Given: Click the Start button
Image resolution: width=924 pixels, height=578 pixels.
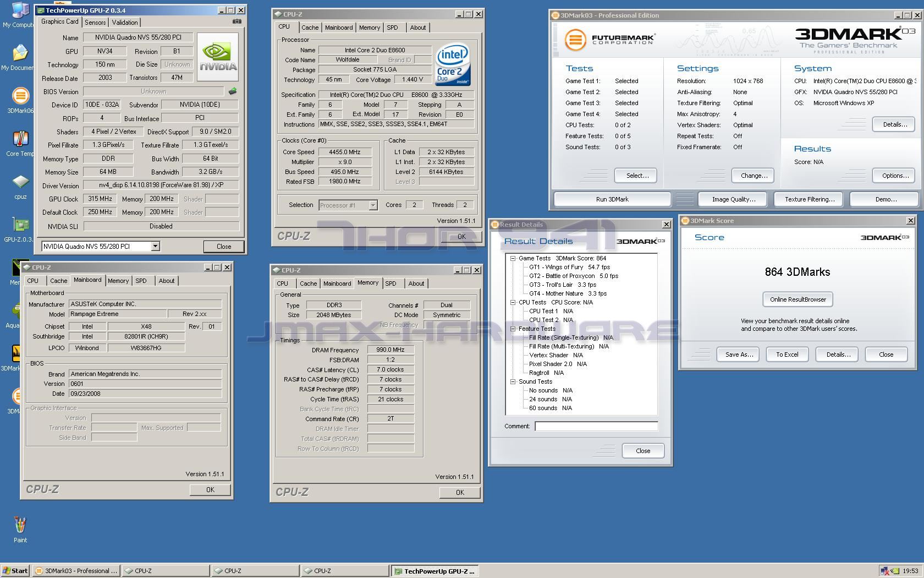Looking at the screenshot, I should [x=15, y=571].
